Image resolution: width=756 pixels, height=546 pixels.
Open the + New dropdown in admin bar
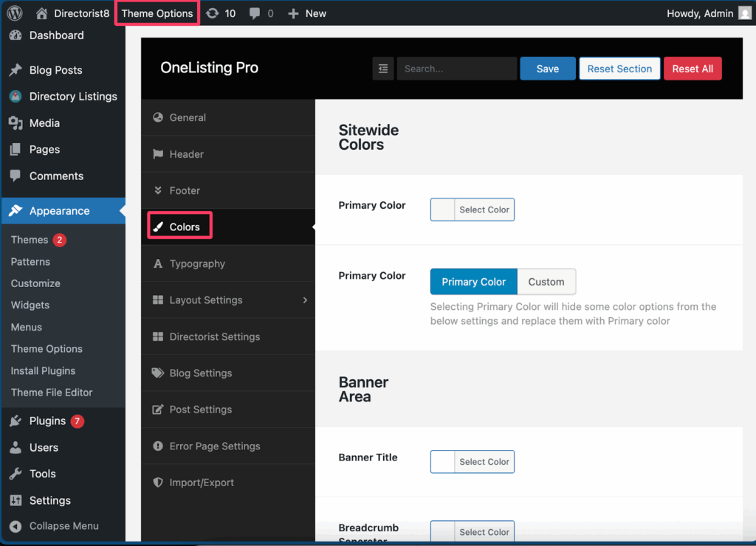[306, 13]
